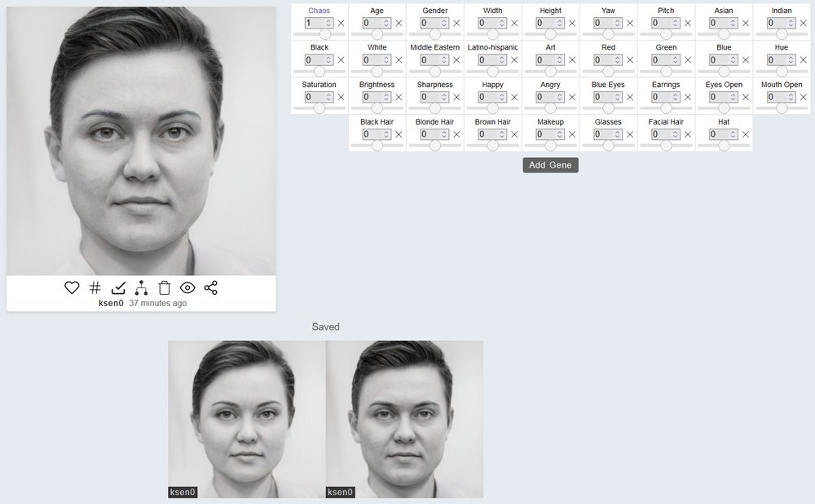Remove the Saturation gene with X
The width and height of the screenshot is (815, 504).
click(341, 97)
